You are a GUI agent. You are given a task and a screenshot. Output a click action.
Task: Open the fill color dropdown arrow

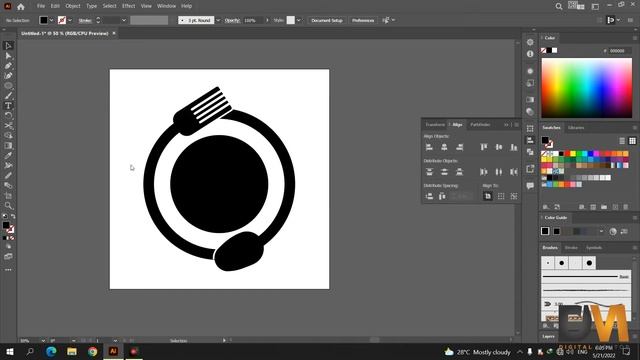pyautogui.click(x=51, y=20)
